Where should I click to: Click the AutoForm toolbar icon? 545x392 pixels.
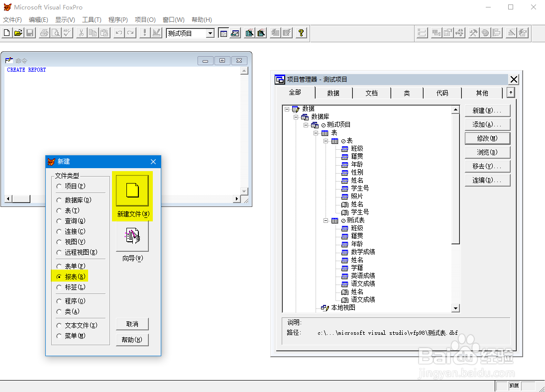click(275, 33)
